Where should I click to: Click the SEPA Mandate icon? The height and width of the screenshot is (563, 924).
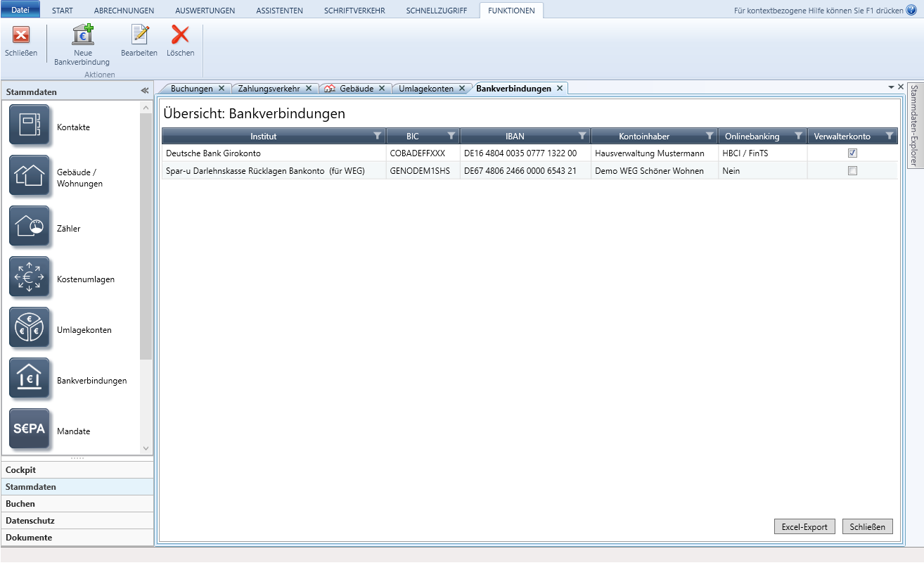[x=30, y=429]
